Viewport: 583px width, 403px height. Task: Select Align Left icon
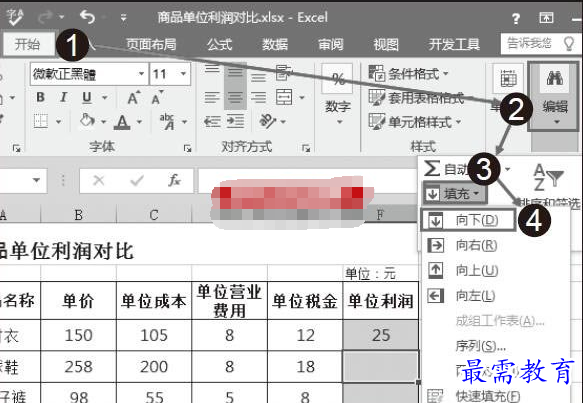tap(212, 98)
